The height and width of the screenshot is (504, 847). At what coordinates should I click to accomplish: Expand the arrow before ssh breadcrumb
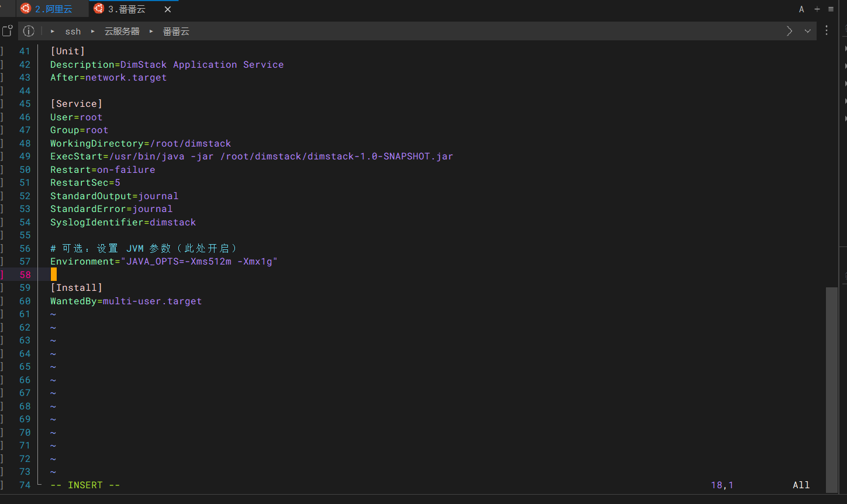click(x=53, y=31)
